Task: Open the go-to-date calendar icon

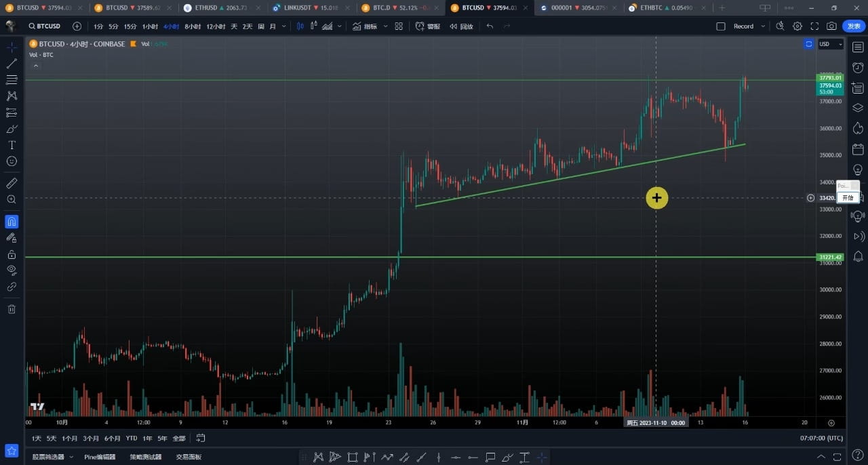Action: [201, 438]
